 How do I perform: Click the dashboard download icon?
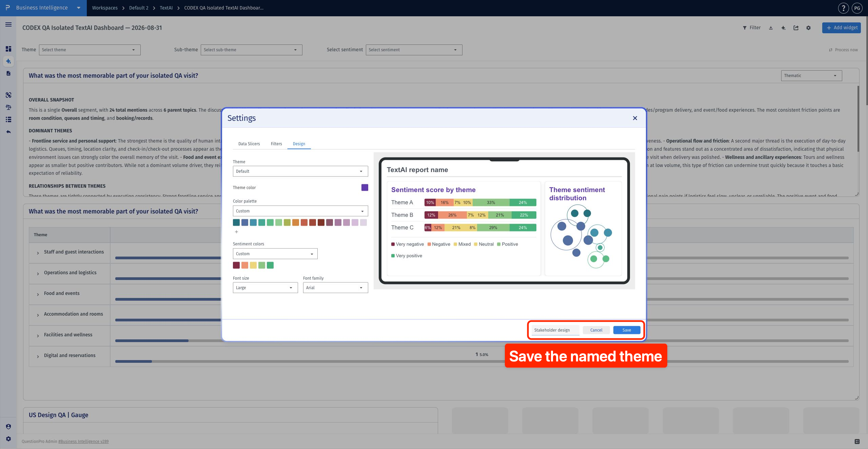[771, 28]
